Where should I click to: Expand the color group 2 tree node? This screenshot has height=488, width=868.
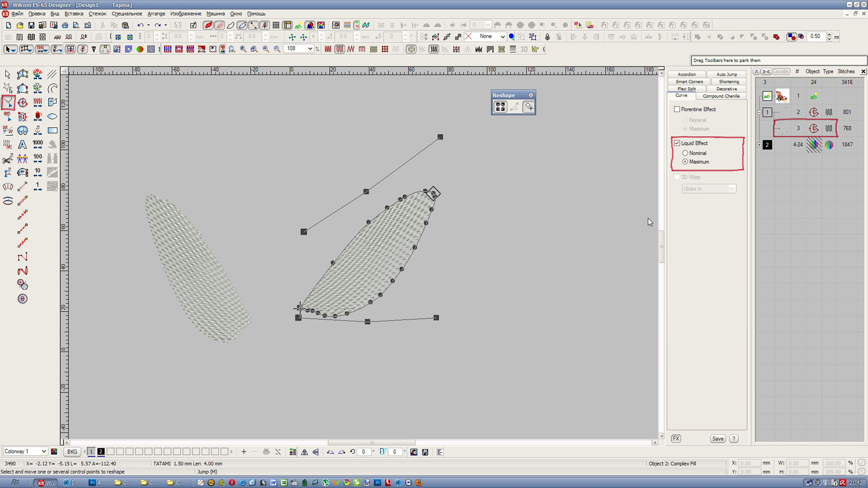pyautogui.click(x=759, y=145)
